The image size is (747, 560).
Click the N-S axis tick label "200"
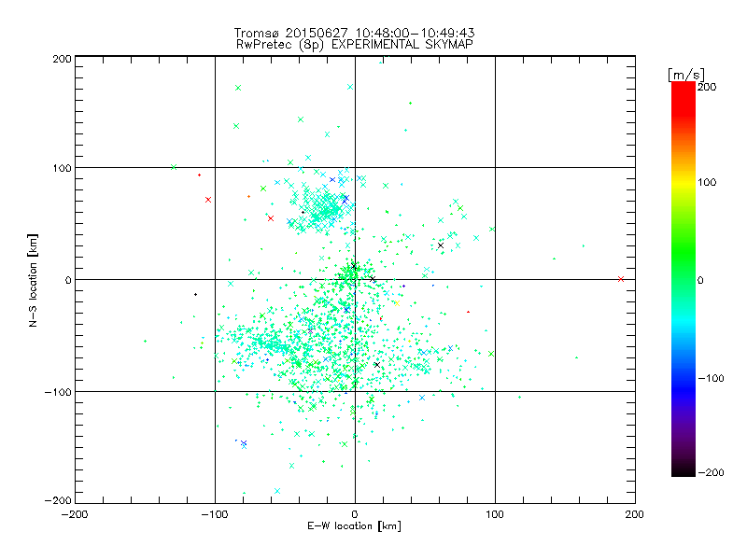(x=62, y=59)
